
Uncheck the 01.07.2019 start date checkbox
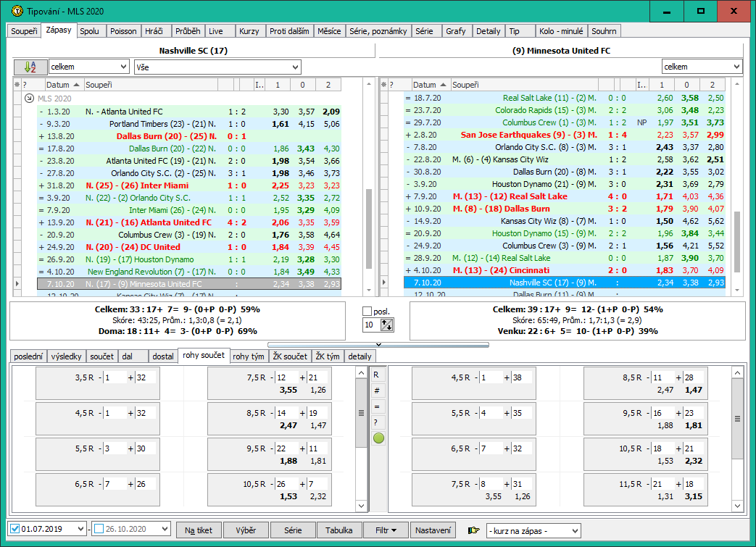pyautogui.click(x=15, y=529)
